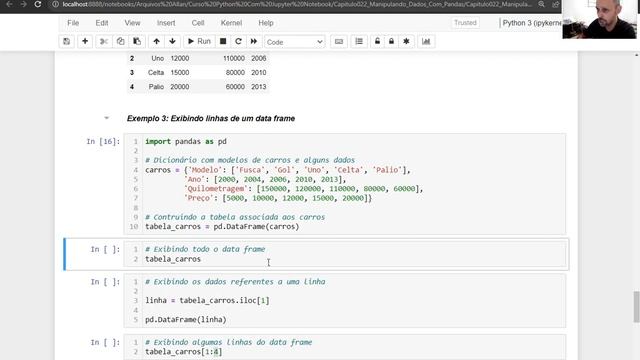
Task: Select the In [16] code cell
Action: tap(345, 184)
